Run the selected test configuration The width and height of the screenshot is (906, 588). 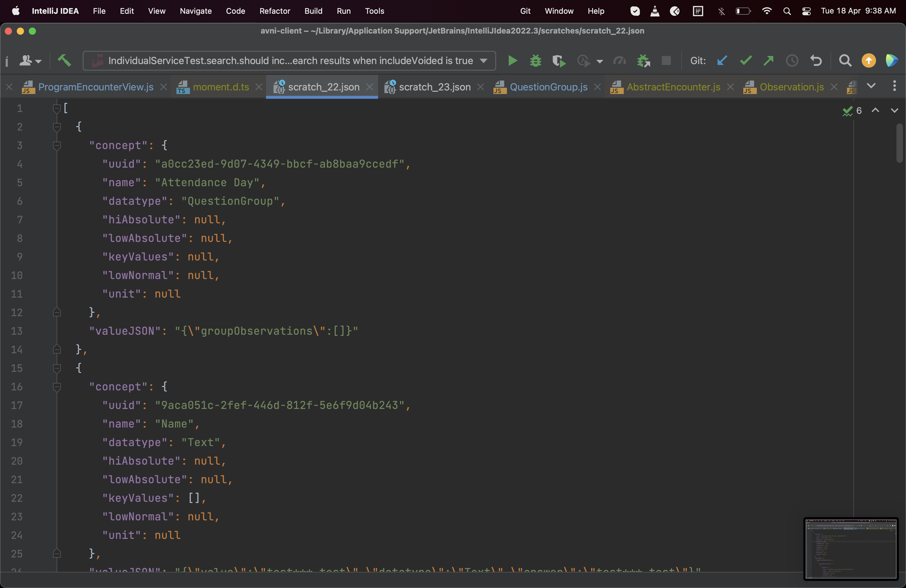[x=512, y=61]
